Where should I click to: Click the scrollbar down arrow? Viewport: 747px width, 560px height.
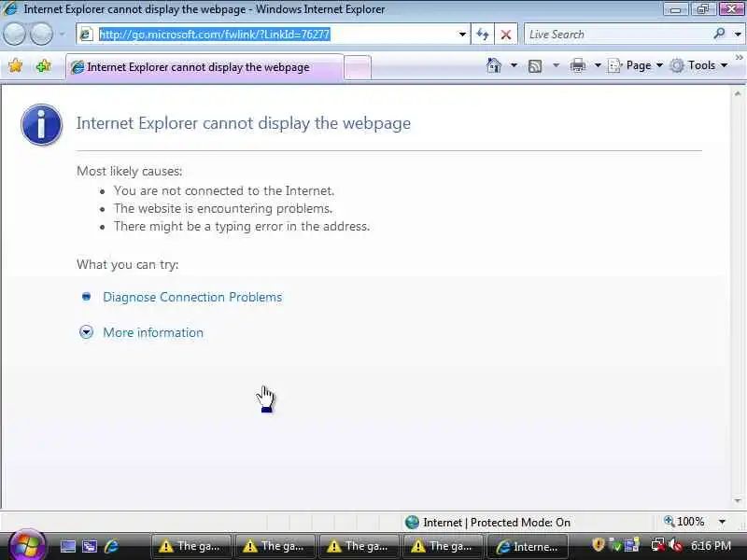tap(738, 500)
